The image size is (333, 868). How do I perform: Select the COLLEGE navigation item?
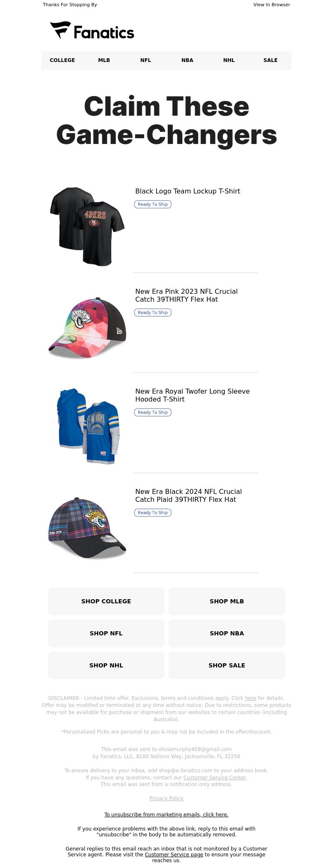[x=62, y=60]
